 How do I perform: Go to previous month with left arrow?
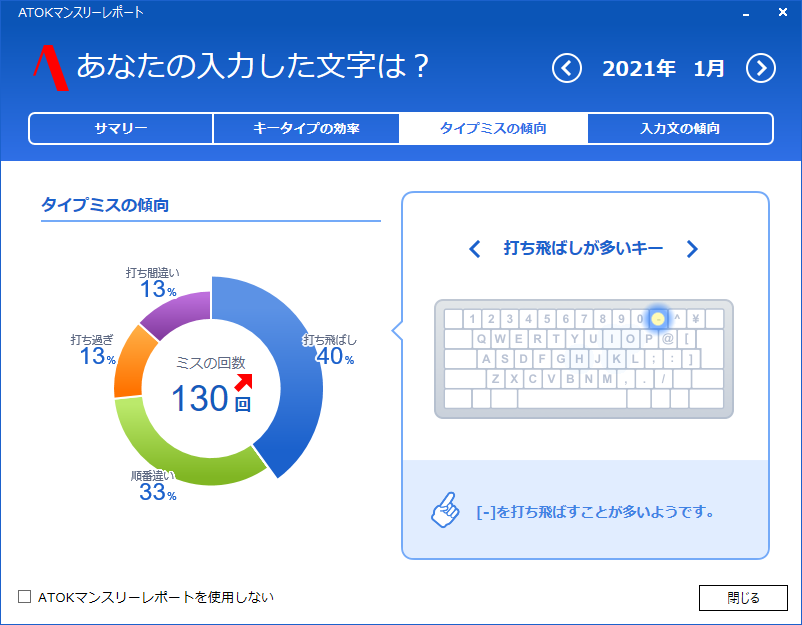(x=567, y=68)
